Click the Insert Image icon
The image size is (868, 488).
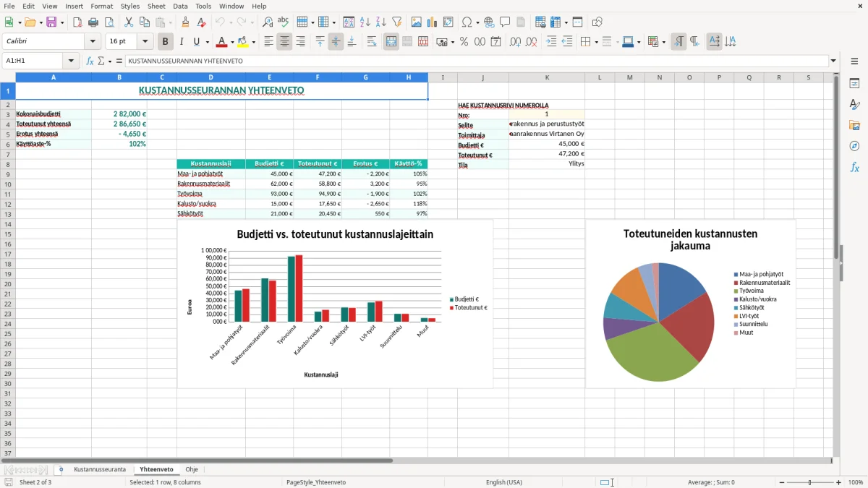[417, 22]
